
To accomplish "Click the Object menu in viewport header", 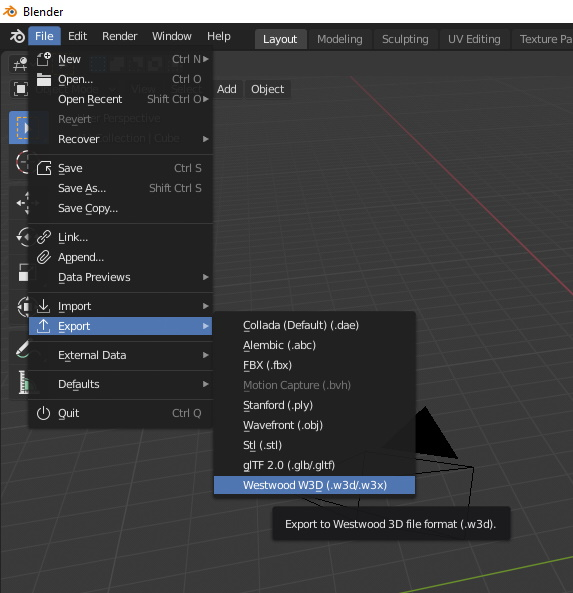I will 267,89.
